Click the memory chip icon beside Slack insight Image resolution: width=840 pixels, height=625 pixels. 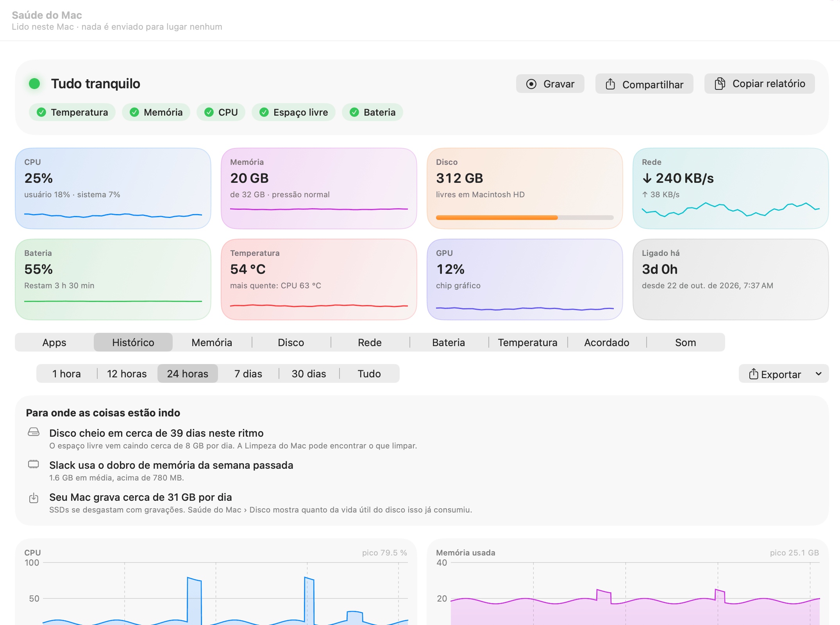tap(34, 464)
